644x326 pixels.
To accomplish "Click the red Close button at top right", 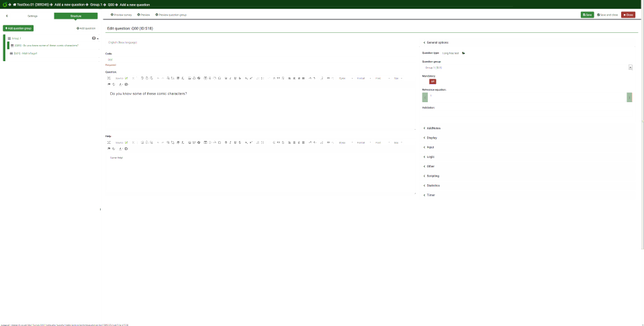I will (629, 14).
